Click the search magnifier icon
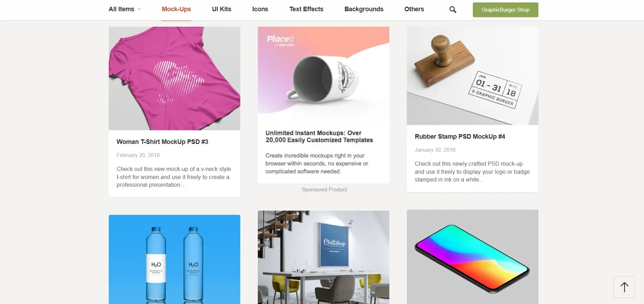 (453, 9)
